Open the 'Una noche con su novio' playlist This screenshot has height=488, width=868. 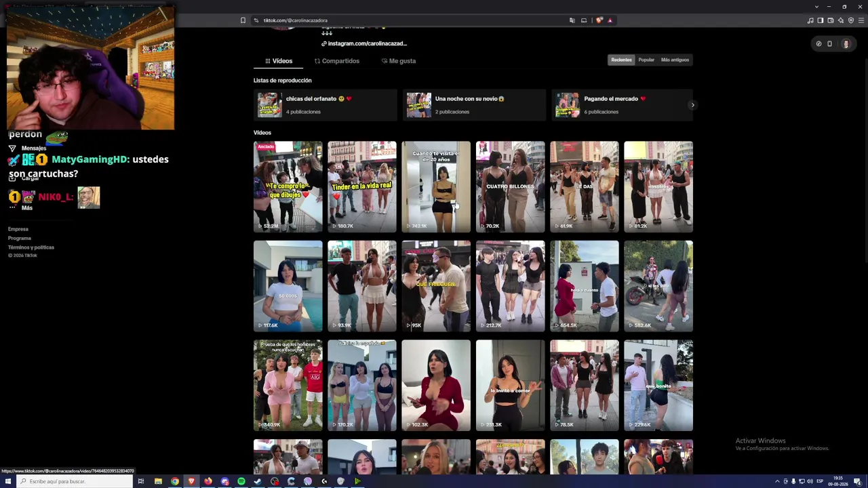coord(474,105)
